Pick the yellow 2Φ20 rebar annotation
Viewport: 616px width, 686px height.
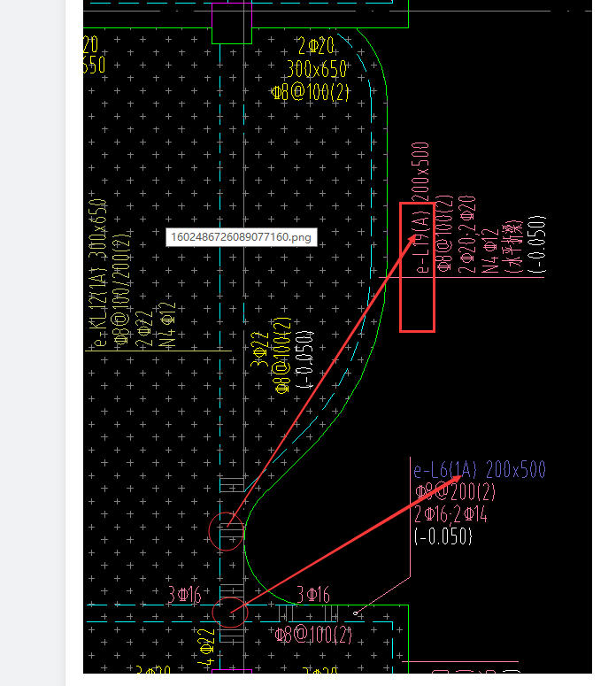[x=316, y=45]
